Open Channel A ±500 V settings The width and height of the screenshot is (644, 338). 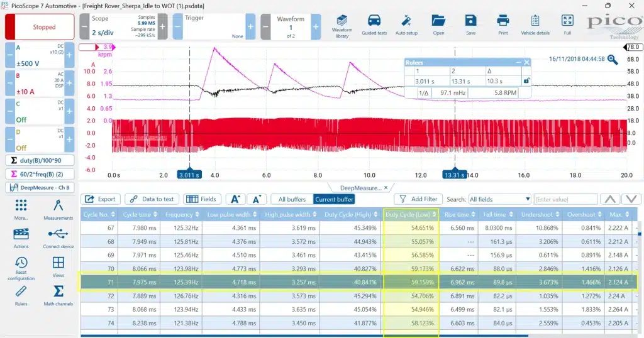(x=40, y=55)
